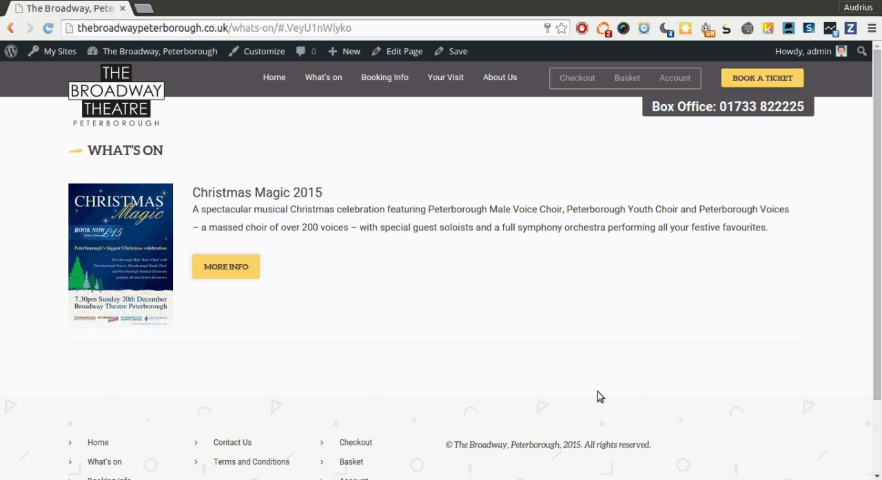Open About Us in site navigation
Image resolution: width=882 pixels, height=480 pixels.
tap(500, 77)
